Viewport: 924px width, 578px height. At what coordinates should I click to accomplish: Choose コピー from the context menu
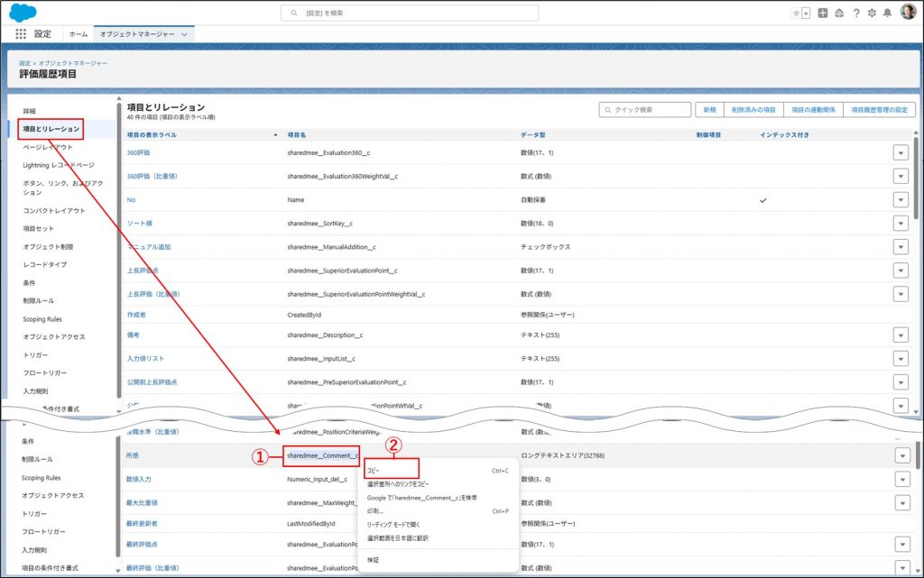point(373,471)
